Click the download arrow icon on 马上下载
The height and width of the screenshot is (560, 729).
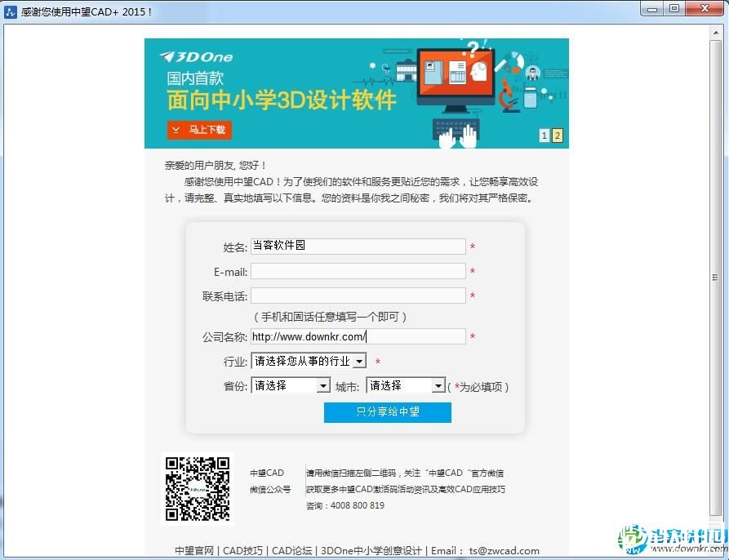177,130
